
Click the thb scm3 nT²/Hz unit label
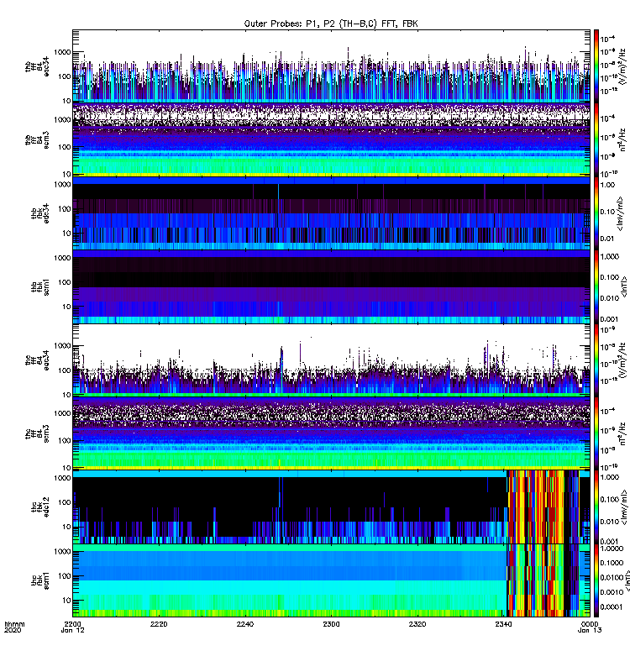[x=624, y=140]
